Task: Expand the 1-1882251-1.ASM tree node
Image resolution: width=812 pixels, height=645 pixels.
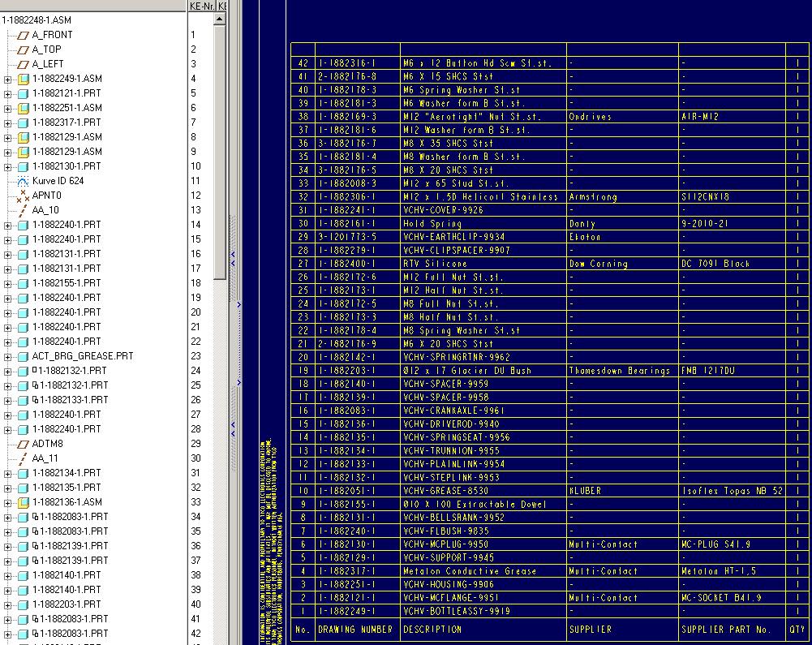Action: 8,109
